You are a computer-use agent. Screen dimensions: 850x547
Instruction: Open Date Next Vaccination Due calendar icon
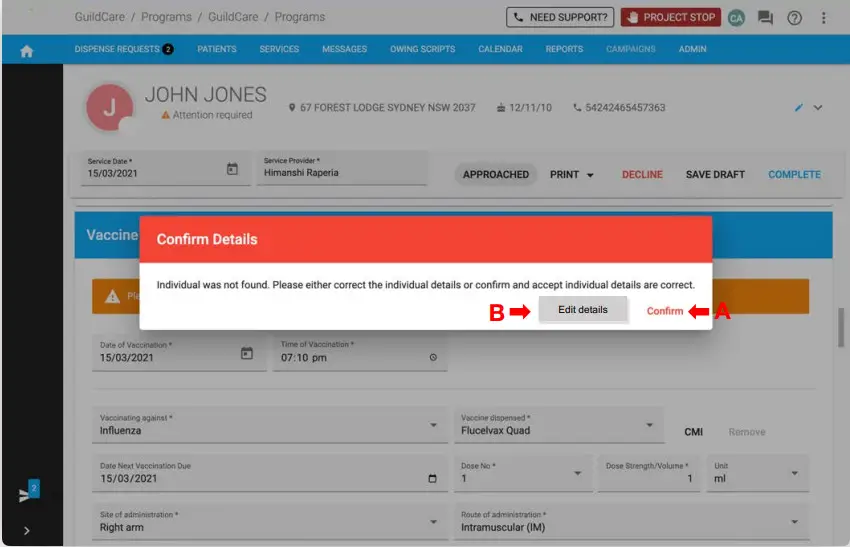click(x=432, y=478)
